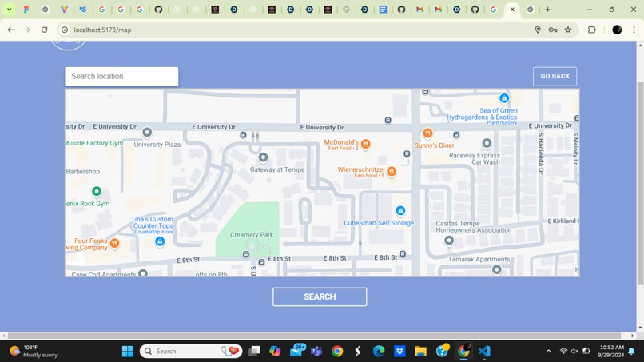The image size is (644, 362).
Task: Go back to the previous browser page
Action: (x=10, y=30)
